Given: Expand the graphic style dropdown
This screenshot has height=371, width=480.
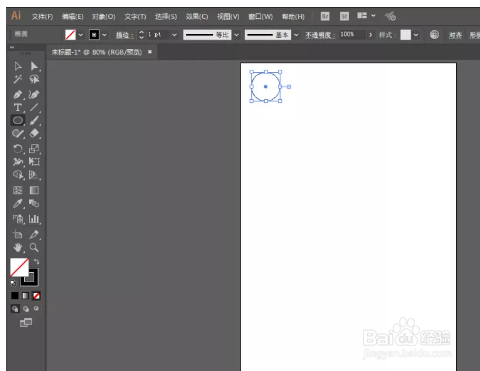Looking at the screenshot, I should pos(416,35).
